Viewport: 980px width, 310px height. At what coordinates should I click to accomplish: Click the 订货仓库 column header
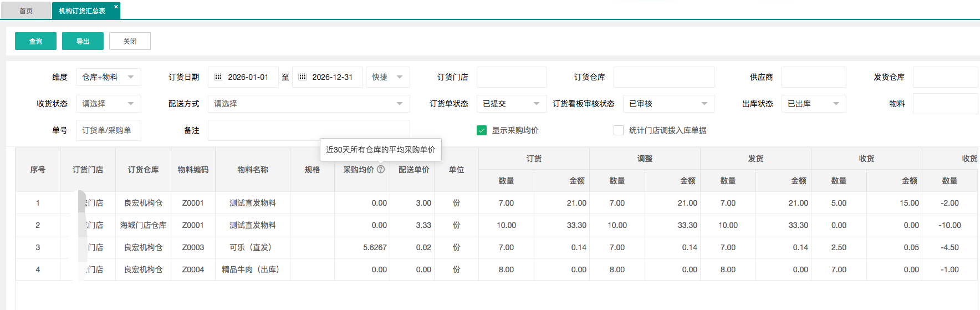coord(143,170)
